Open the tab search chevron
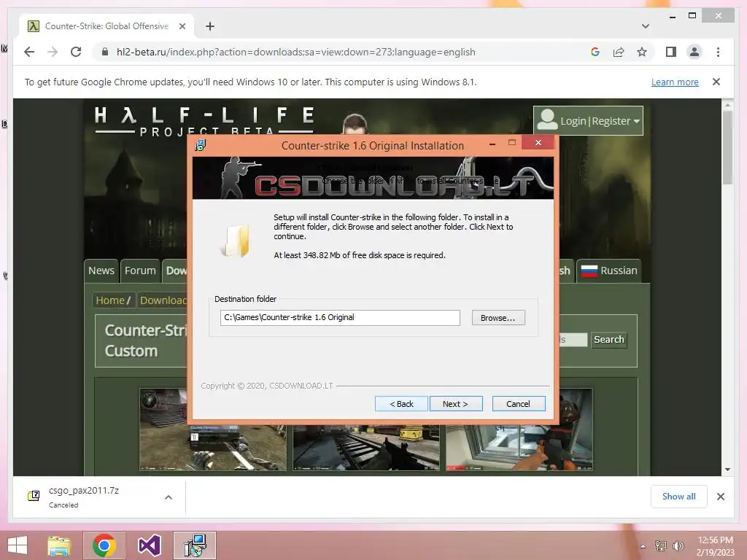The width and height of the screenshot is (747, 560). pos(645,26)
